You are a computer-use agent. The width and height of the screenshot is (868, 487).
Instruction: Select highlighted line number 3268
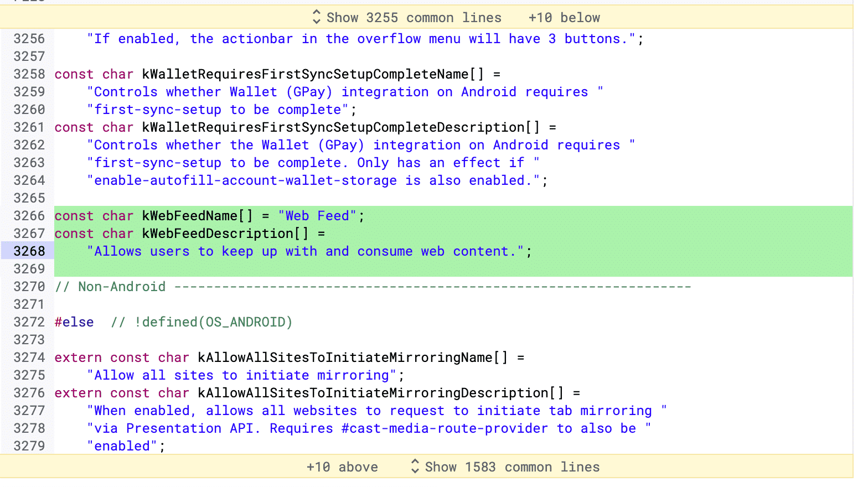pos(29,251)
